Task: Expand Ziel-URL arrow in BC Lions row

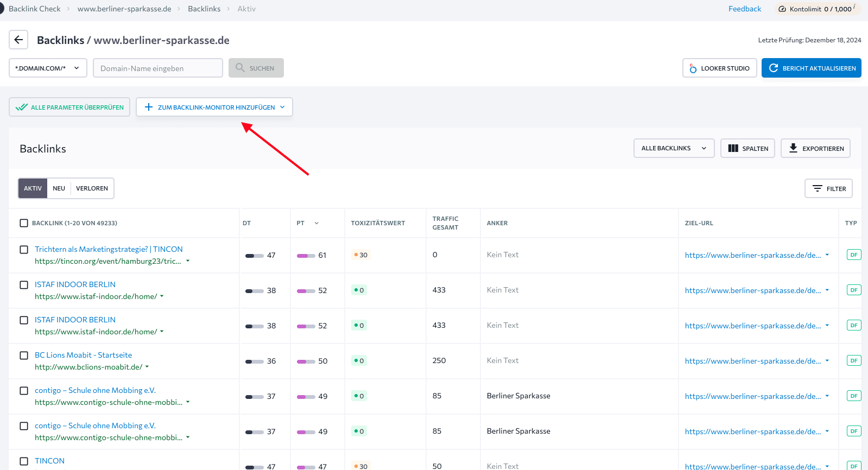Action: click(827, 361)
